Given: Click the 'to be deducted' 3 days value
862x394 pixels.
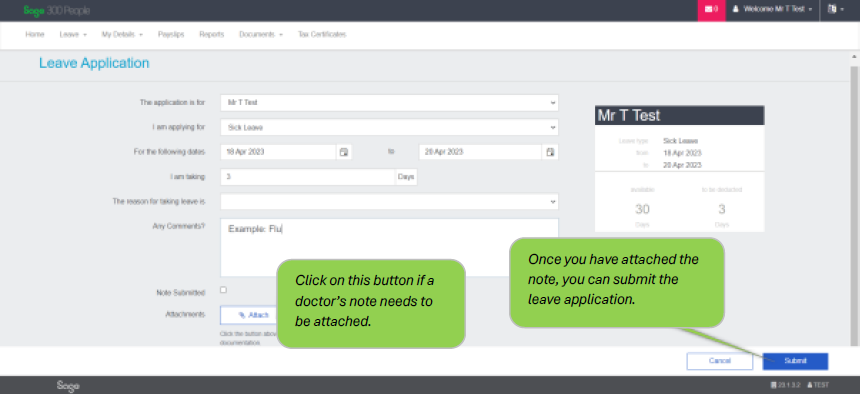Looking at the screenshot, I should point(722,209).
